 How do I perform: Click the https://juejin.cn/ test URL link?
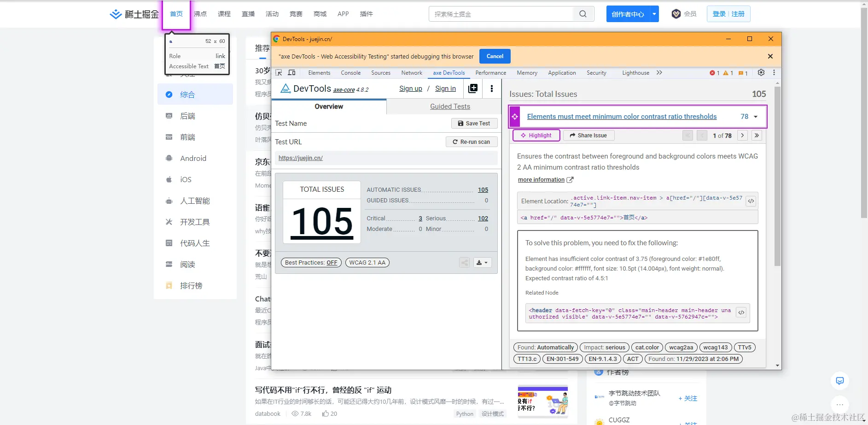[x=301, y=158]
